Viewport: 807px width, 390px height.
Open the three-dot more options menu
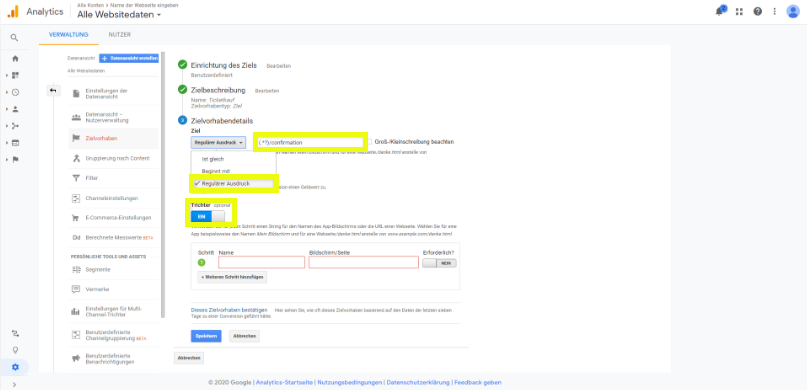point(775,11)
